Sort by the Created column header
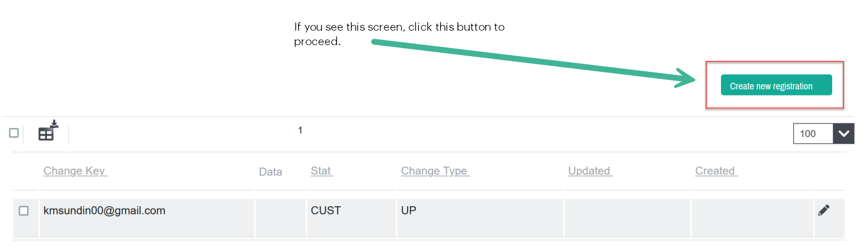The image size is (868, 248). pyautogui.click(x=716, y=171)
